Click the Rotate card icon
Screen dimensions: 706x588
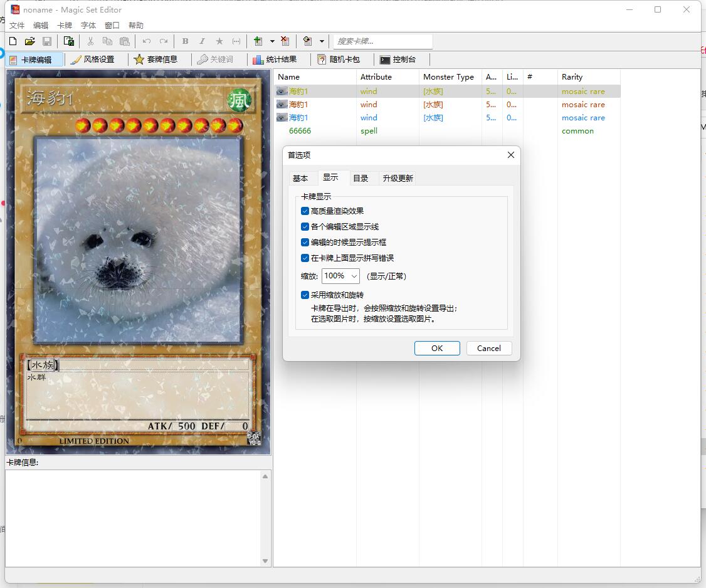click(307, 41)
